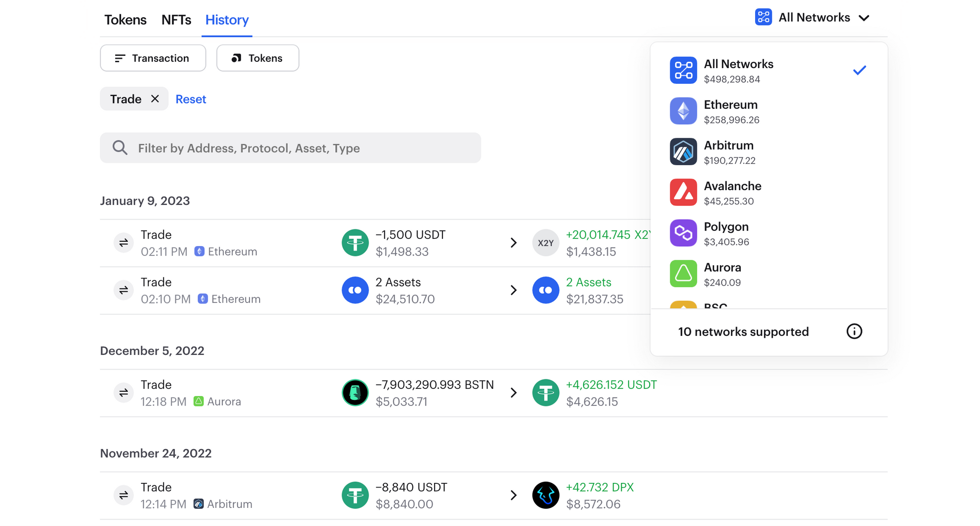Screen dimensions: 980x526
Task: Click the January 9, 2023 date heading
Action: coord(145,201)
